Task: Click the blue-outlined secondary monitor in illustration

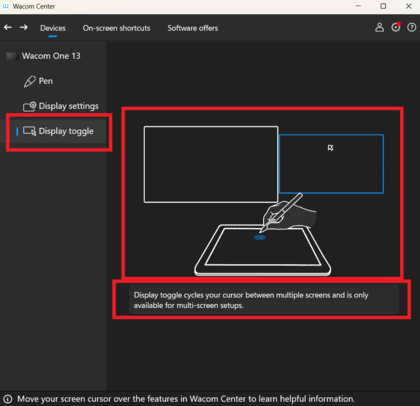Action: point(331,164)
